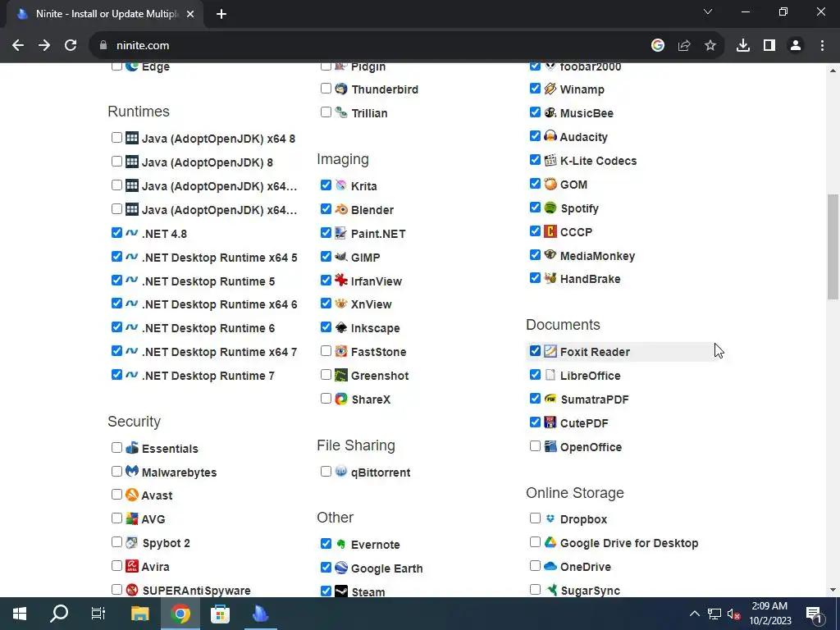Uncheck the .NET 4.8 checkbox

tap(116, 232)
